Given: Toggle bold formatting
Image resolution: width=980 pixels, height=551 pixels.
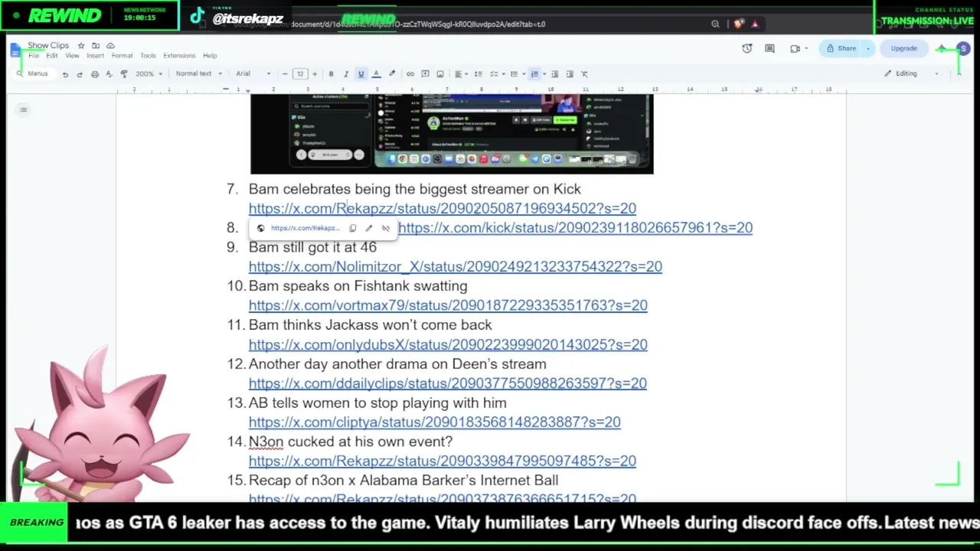Looking at the screenshot, I should [331, 74].
